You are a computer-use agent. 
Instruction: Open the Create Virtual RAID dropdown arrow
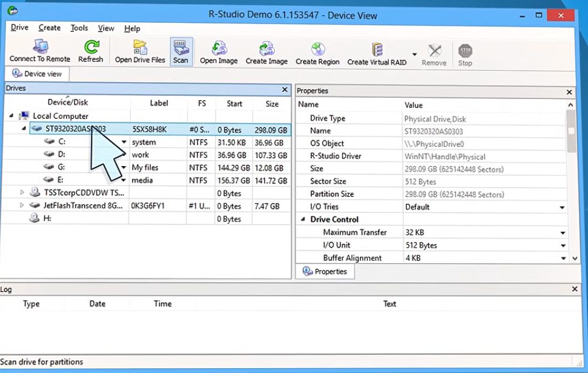pos(415,55)
